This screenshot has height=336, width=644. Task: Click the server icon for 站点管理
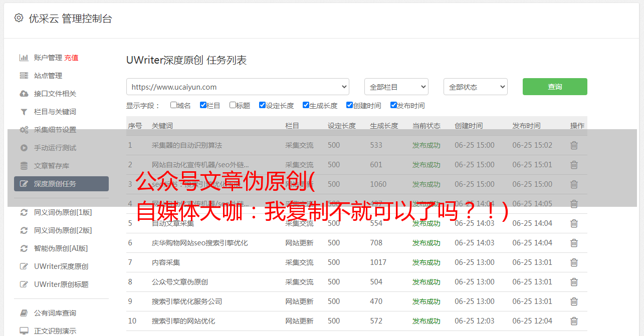24,76
